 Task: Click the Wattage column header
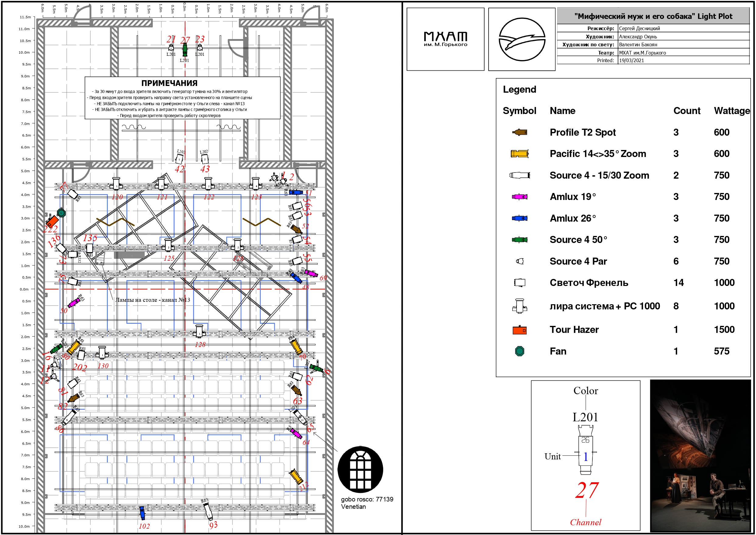[x=732, y=111]
